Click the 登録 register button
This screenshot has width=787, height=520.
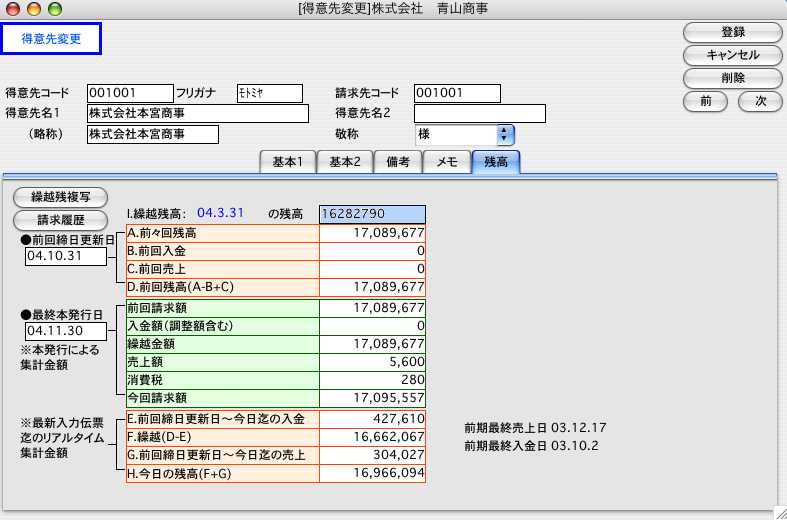(732, 33)
